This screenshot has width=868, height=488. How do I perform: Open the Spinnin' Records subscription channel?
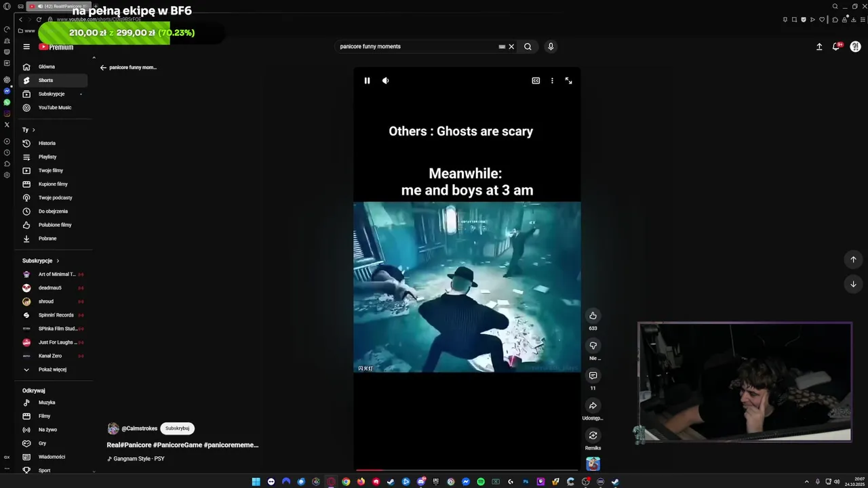[53, 314]
